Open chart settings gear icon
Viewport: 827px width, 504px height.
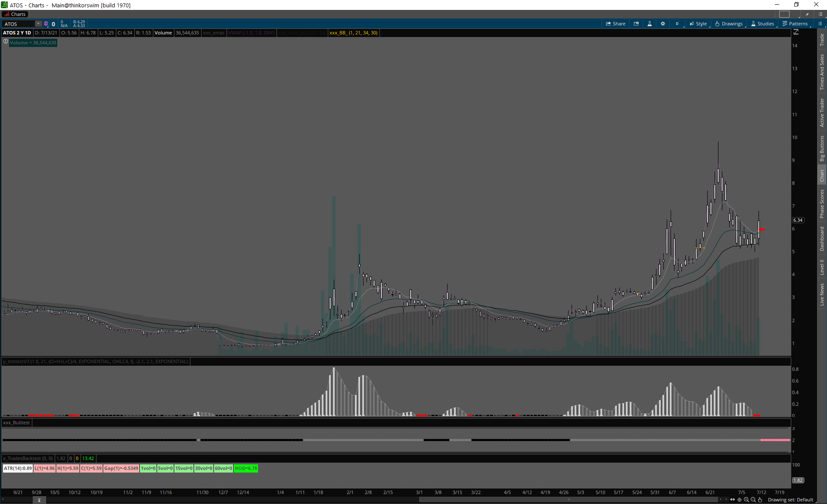[663, 24]
